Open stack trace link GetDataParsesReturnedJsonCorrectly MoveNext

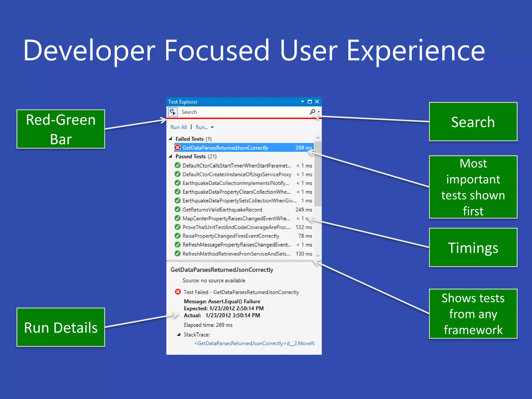[254, 343]
